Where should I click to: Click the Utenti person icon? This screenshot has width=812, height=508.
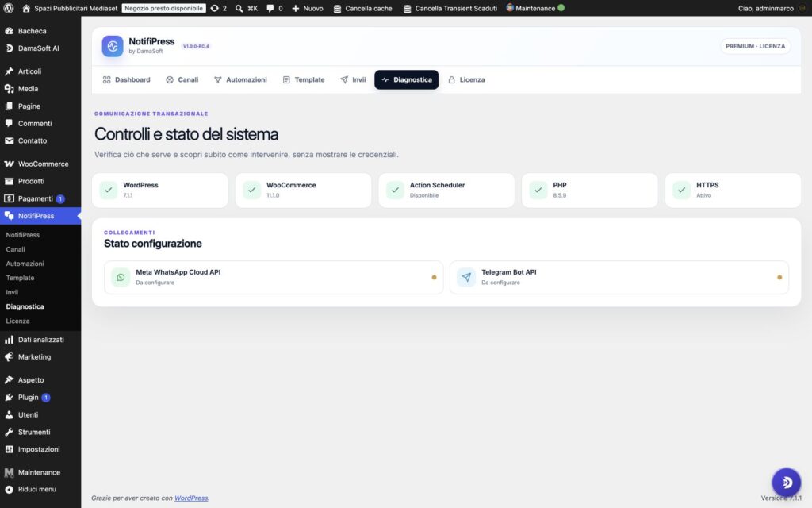[x=10, y=414]
